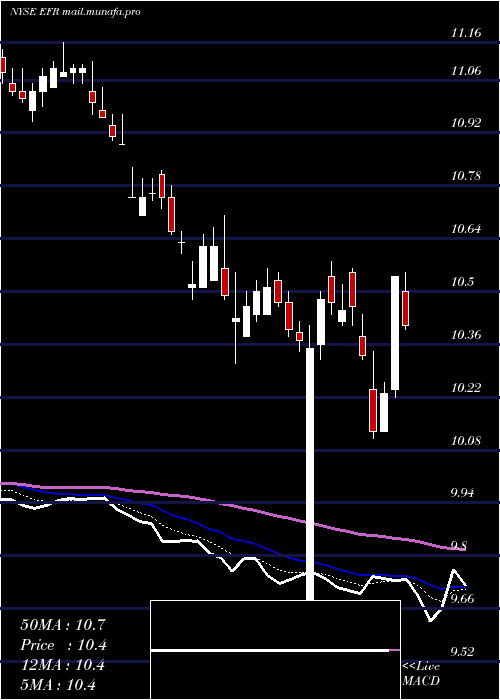Click the Live MACD label
This screenshot has height=700, width=500.
pyautogui.click(x=421, y=674)
